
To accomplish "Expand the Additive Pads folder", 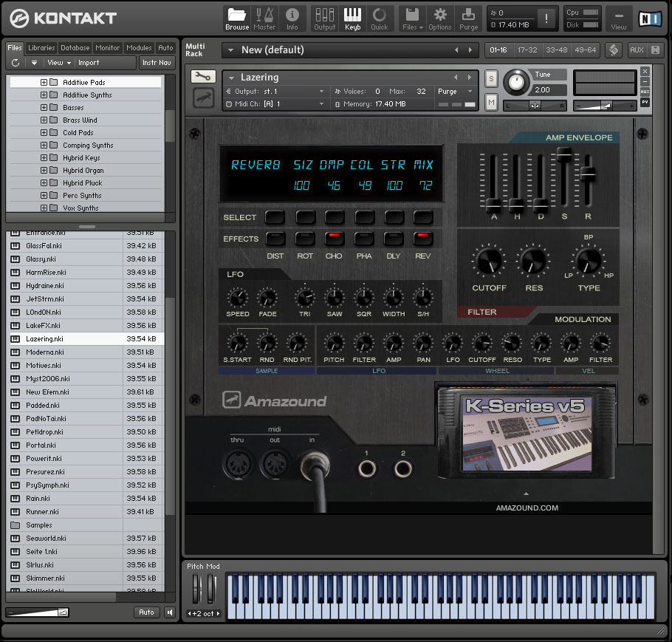I will pyautogui.click(x=44, y=82).
